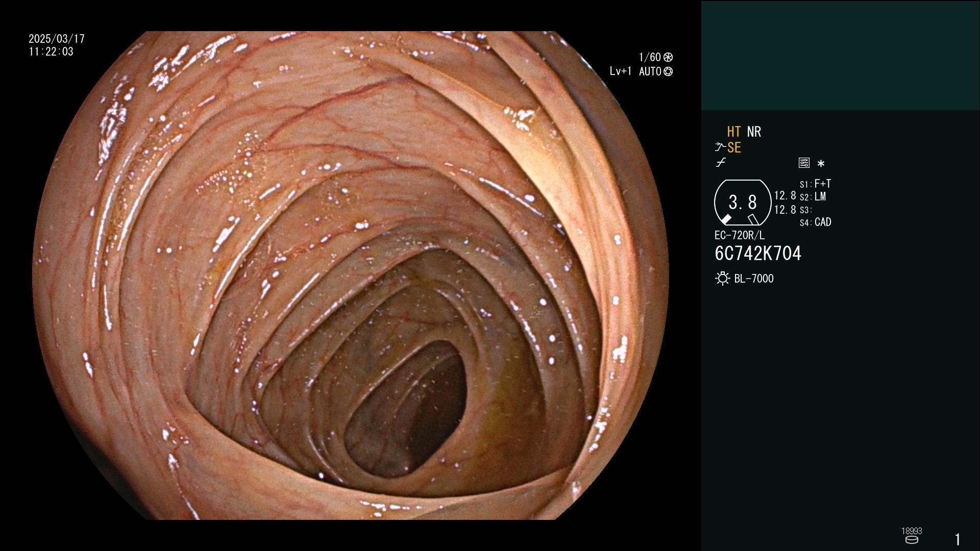980x551 pixels.
Task: Click the scope model text EC-720R/L
Action: 740,236
